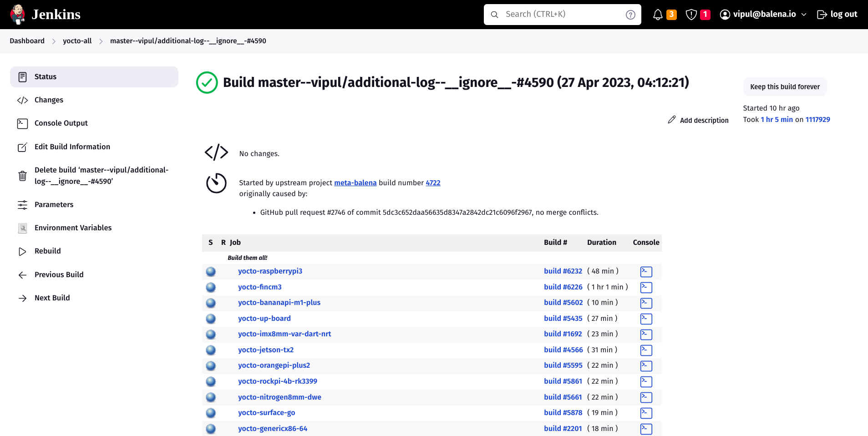Viewport: 868px width, 436px height.
Task: Open the meta-balena upstream project link
Action: [x=355, y=183]
